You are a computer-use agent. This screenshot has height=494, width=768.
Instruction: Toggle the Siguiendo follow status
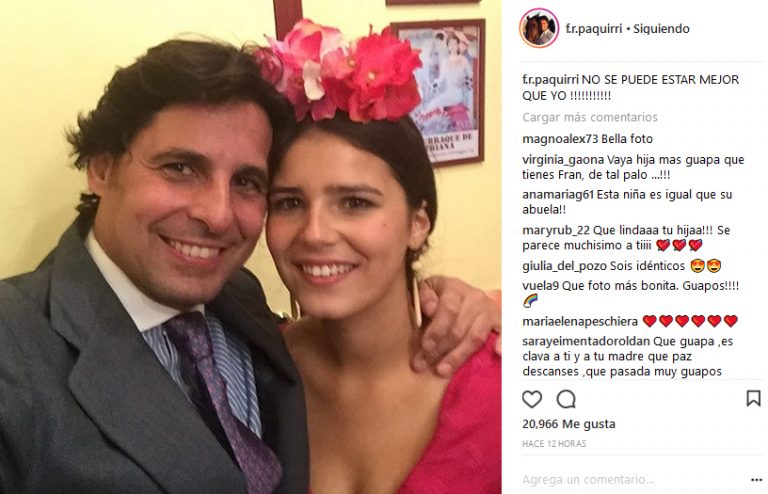tap(661, 29)
